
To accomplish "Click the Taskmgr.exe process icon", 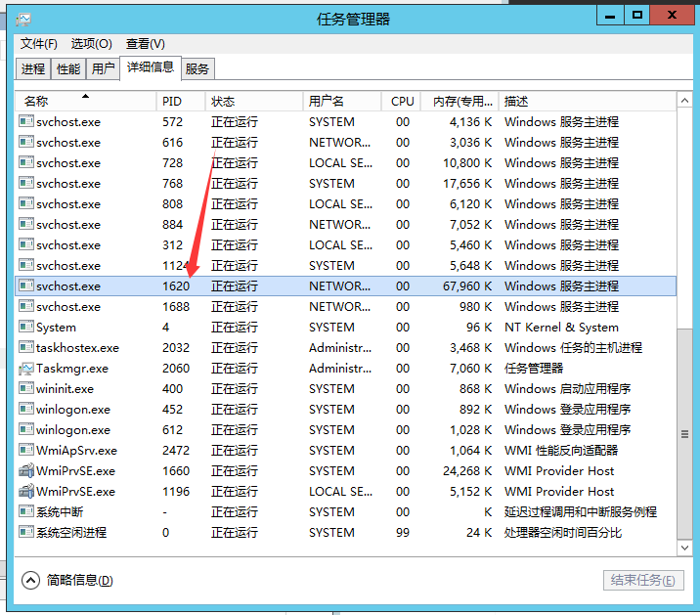I will pyautogui.click(x=26, y=369).
